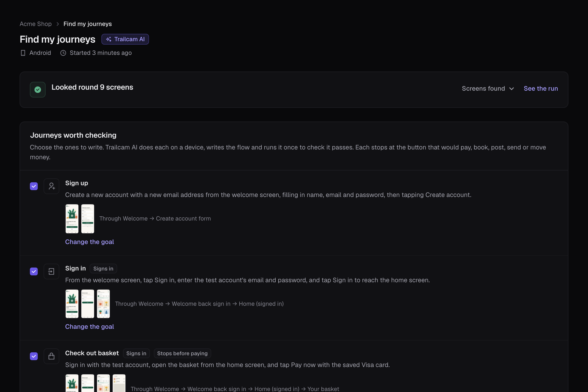The image size is (588, 392).
Task: Click the Check out basket bag icon
Action: (51, 356)
